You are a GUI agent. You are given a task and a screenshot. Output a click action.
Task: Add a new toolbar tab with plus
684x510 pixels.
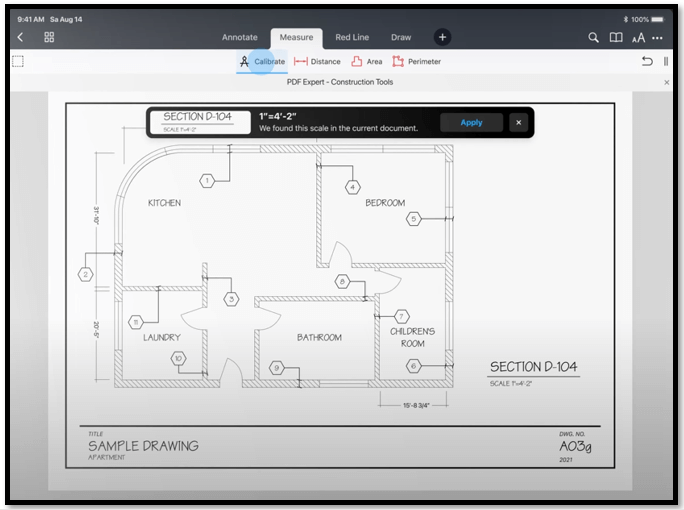(x=442, y=37)
